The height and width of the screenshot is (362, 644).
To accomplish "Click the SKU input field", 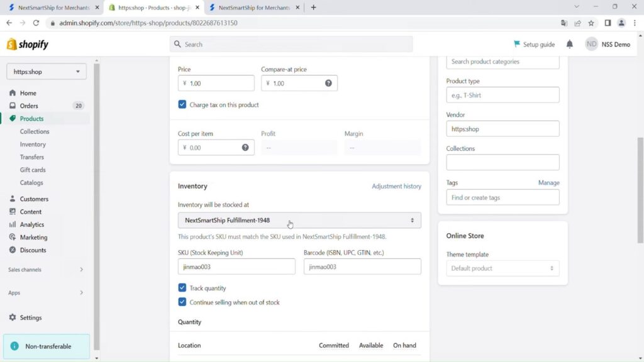I will point(236,266).
